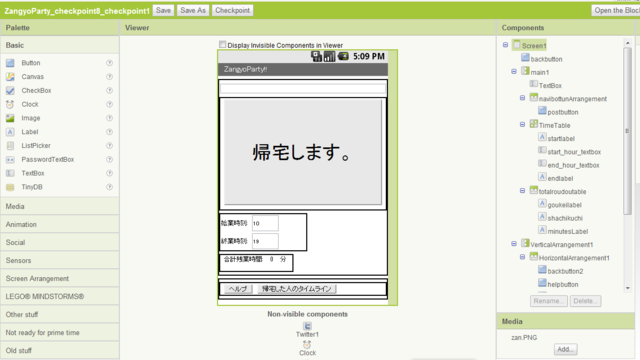
Task: Select the PasswordTextBox palette icon
Action: (x=10, y=160)
